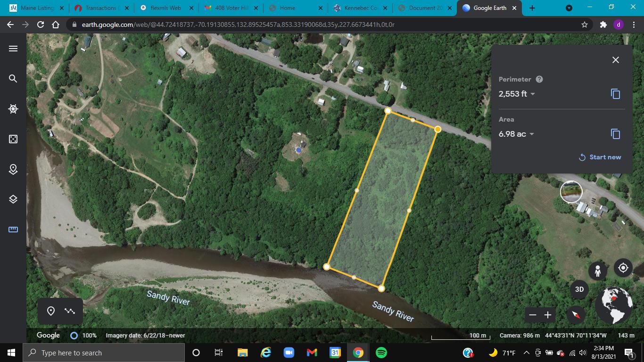Open Chrome profile avatar d
The width and height of the screenshot is (644, 362).
coord(618,25)
